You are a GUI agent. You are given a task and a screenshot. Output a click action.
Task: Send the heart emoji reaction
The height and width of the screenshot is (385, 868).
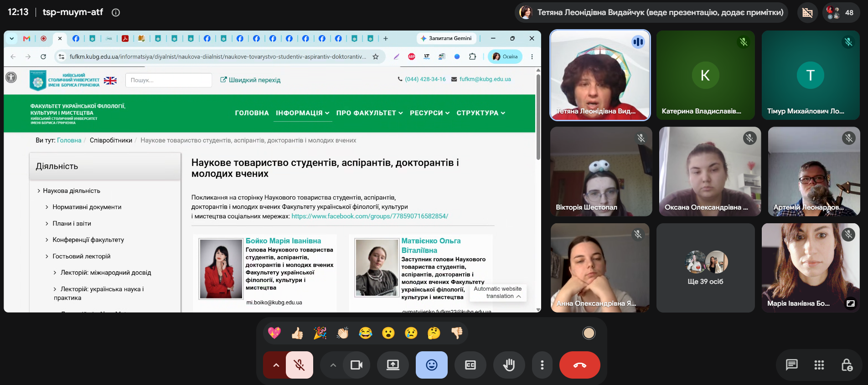pos(274,333)
